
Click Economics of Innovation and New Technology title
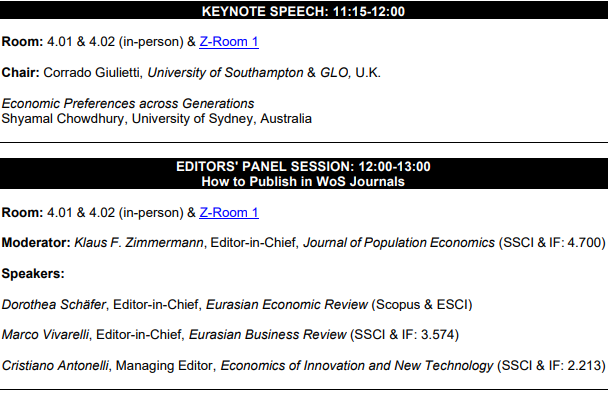coord(357,366)
